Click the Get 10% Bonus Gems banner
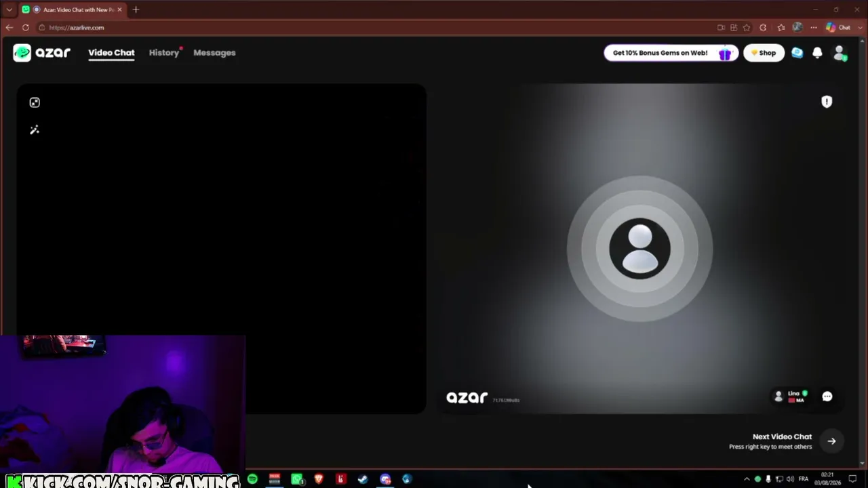Screen dimensions: 868x488 click(671, 53)
